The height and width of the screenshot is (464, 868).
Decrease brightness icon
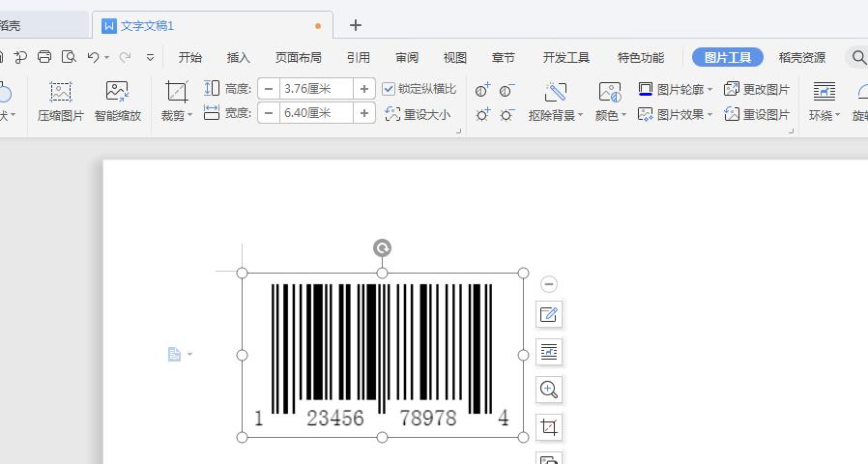point(506,115)
